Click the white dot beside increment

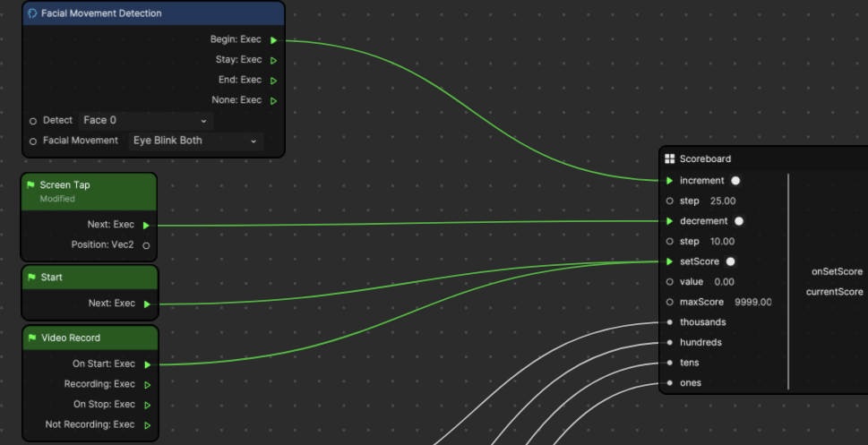pyautogui.click(x=735, y=181)
